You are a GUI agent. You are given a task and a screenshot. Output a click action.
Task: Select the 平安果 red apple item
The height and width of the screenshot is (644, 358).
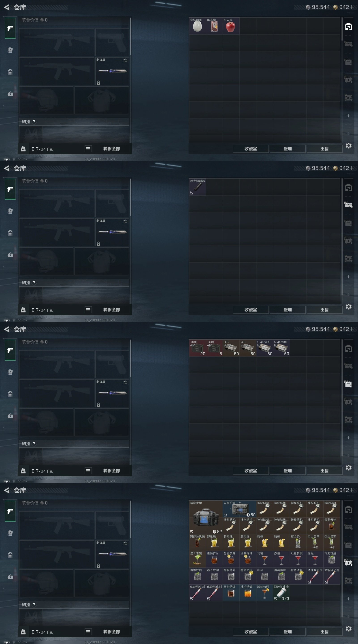pos(231,26)
